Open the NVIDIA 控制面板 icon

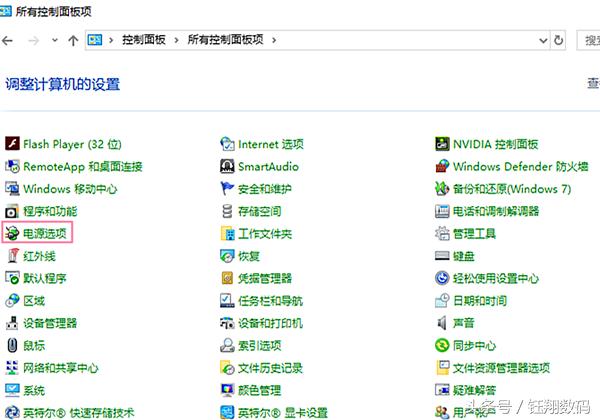[443, 144]
